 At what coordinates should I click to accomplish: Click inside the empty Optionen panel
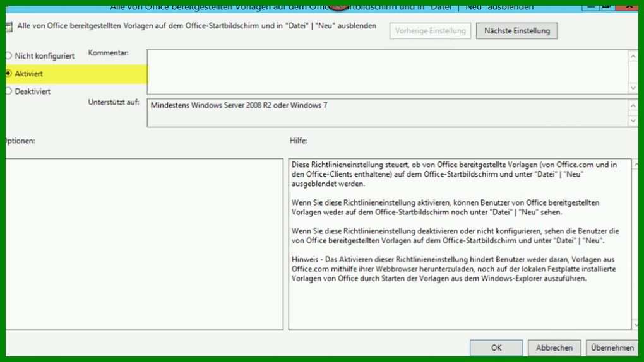(144, 244)
